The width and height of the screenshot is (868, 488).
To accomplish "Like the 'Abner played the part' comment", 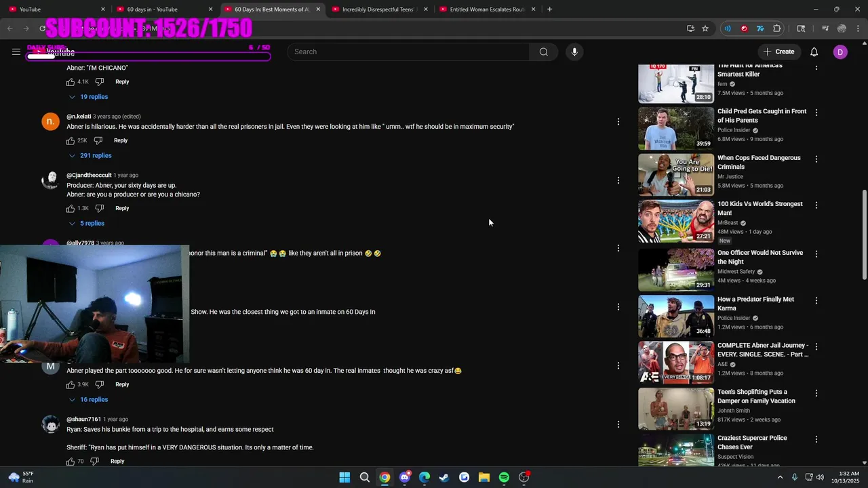I will point(71,384).
